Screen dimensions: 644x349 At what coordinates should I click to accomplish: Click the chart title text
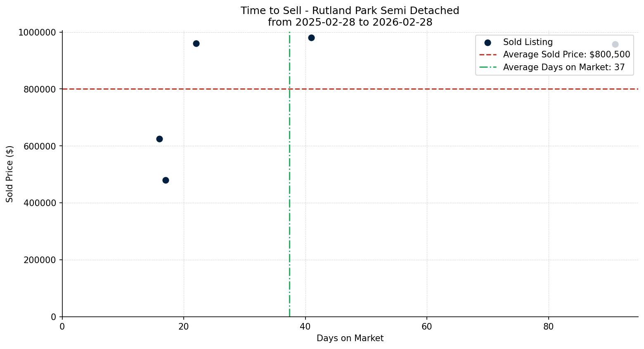tap(350, 11)
